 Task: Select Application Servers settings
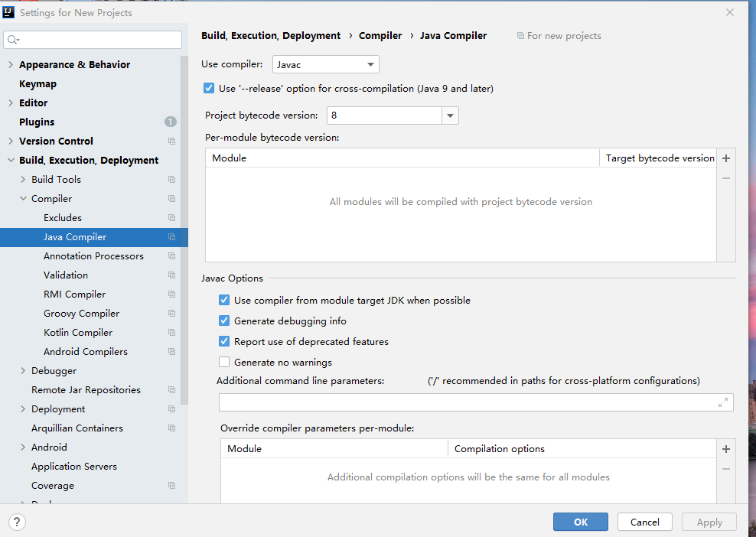[x=74, y=466]
